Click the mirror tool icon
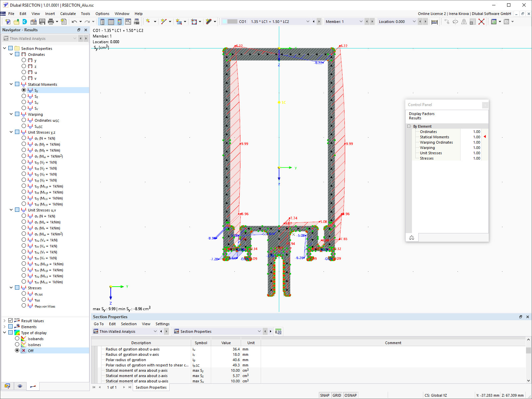The width and height of the screenshot is (532, 399). click(x=464, y=22)
